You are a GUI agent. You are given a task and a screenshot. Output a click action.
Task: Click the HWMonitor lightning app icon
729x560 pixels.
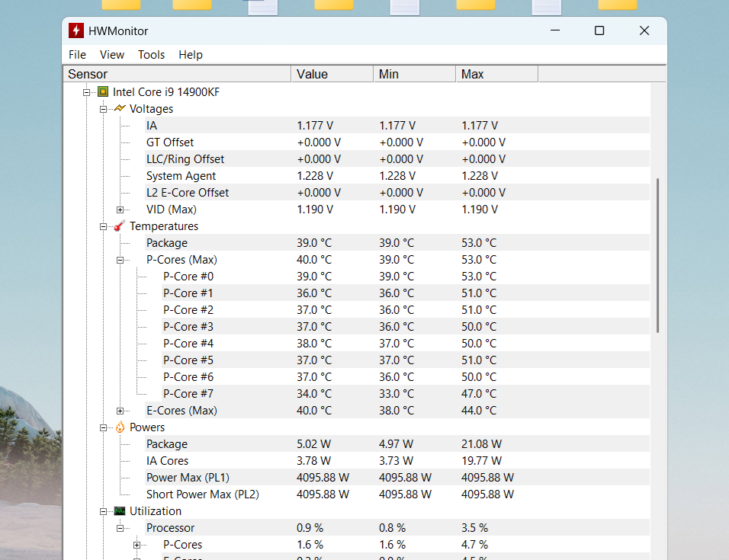76,30
